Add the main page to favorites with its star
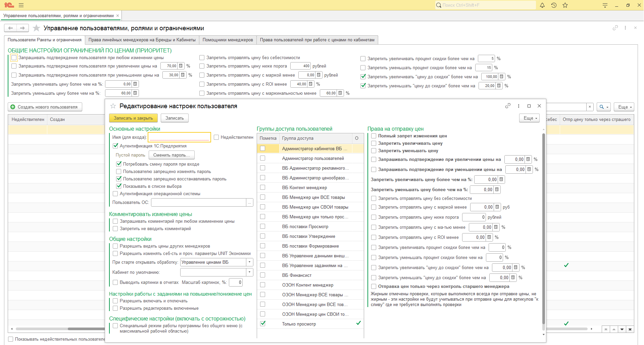The image size is (644, 345). [x=36, y=28]
